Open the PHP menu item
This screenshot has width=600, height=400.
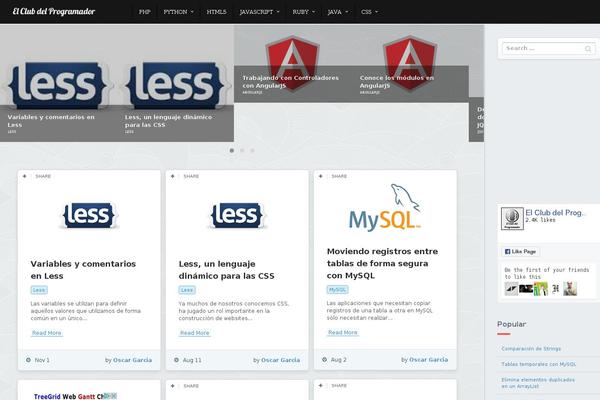144,12
